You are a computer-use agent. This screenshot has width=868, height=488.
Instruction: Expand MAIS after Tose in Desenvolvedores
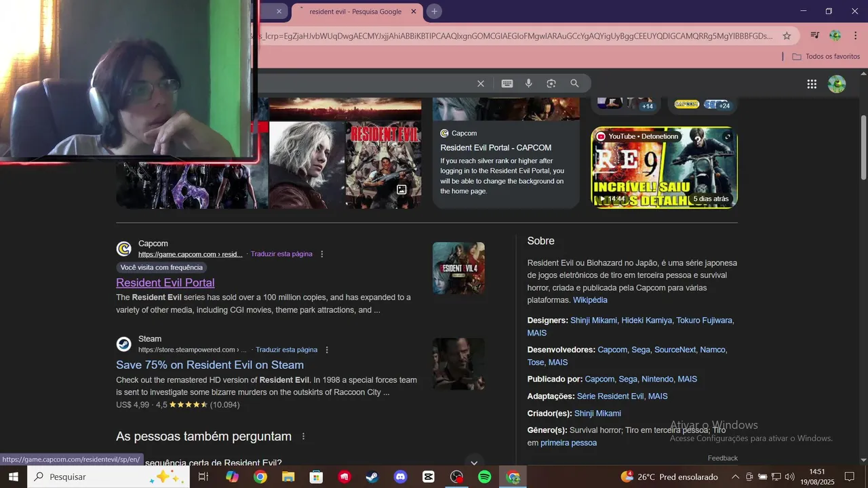point(558,362)
